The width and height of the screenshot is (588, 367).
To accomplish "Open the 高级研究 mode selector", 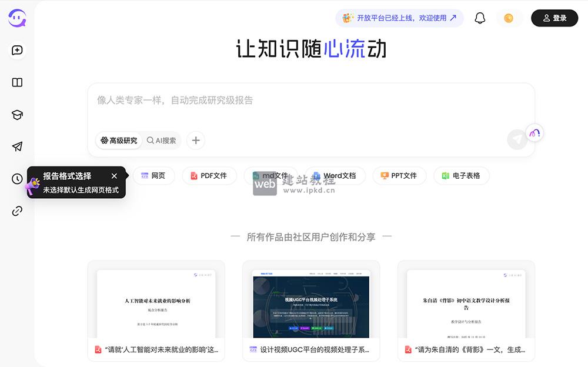I will pos(119,141).
